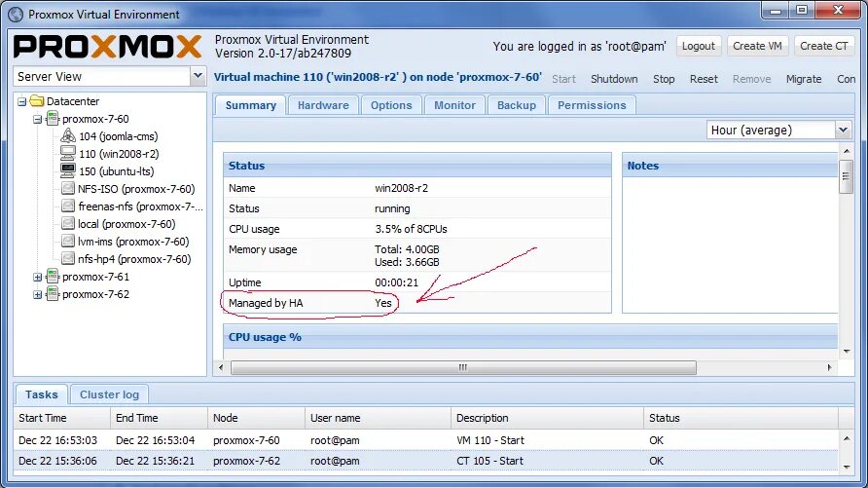Click the lvm-ims storage icon
Screen dimensions: 868x488
[x=68, y=242]
